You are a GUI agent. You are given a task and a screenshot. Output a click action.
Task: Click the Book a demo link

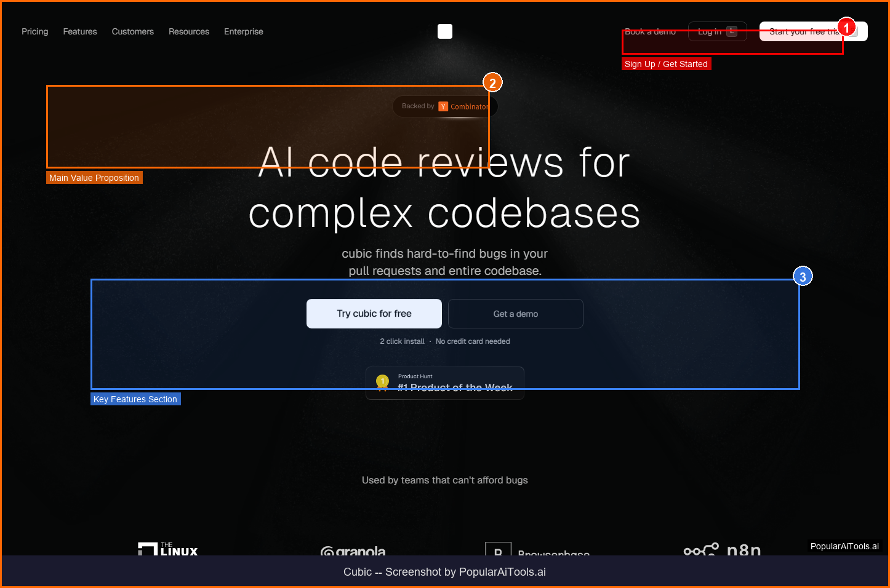[650, 31]
